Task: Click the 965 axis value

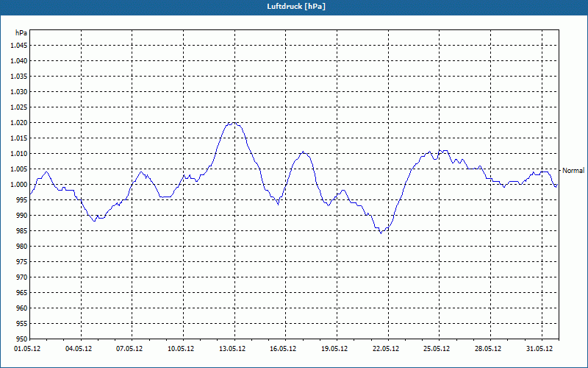Action: click(x=22, y=292)
